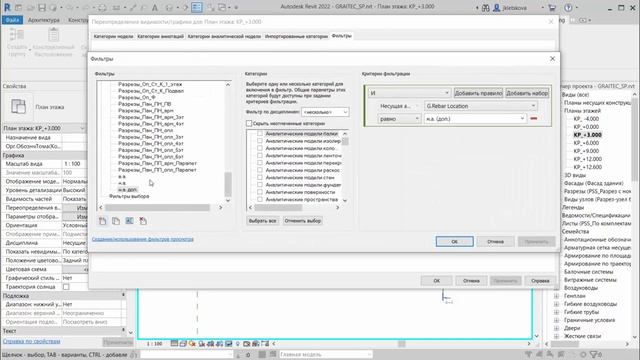Click 'Отмена' in the Filters dialog

(496, 242)
